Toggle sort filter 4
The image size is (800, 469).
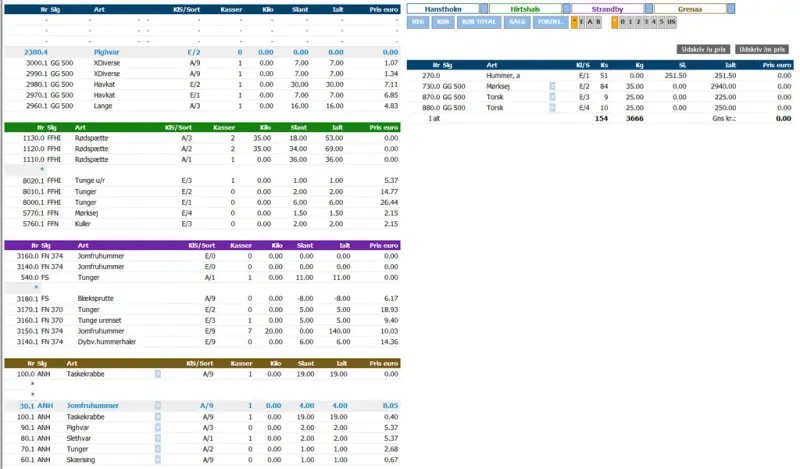coord(654,22)
